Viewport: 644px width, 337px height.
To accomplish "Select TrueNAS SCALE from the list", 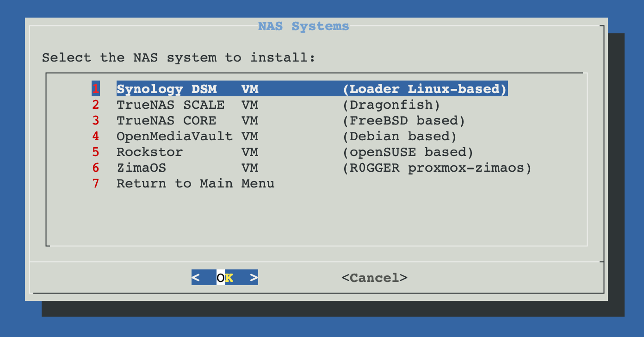I will click(170, 105).
